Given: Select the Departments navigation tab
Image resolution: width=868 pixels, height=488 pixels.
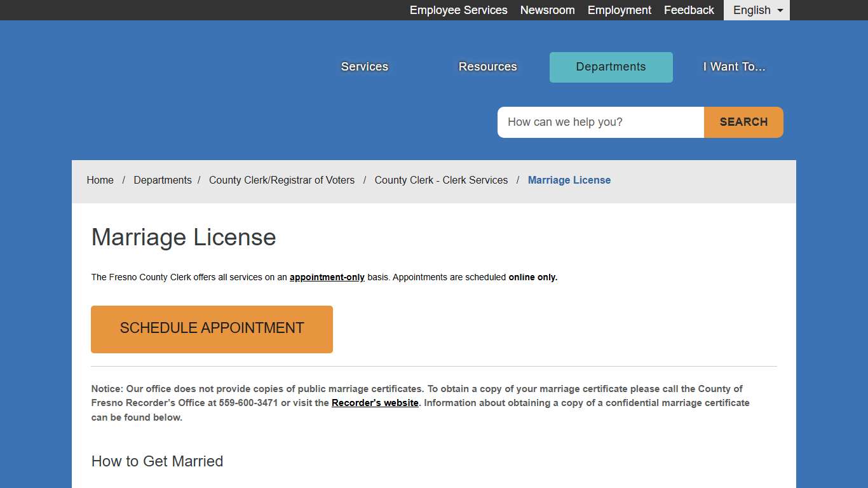Looking at the screenshot, I should click(x=611, y=67).
